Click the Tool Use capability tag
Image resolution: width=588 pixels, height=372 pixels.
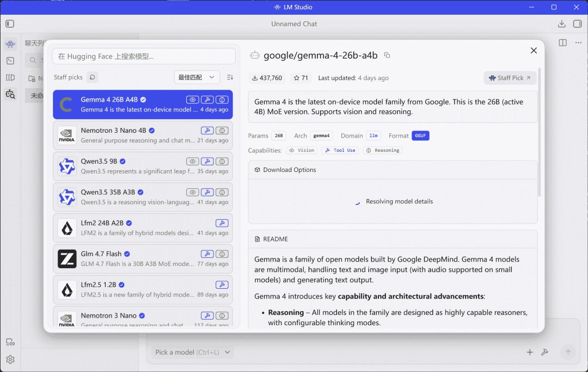click(x=340, y=150)
